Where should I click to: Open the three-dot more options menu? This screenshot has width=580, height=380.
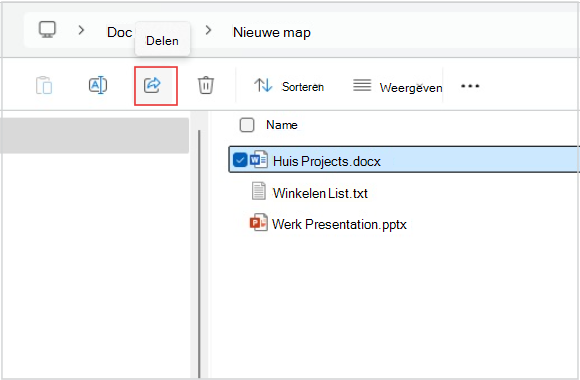470,86
